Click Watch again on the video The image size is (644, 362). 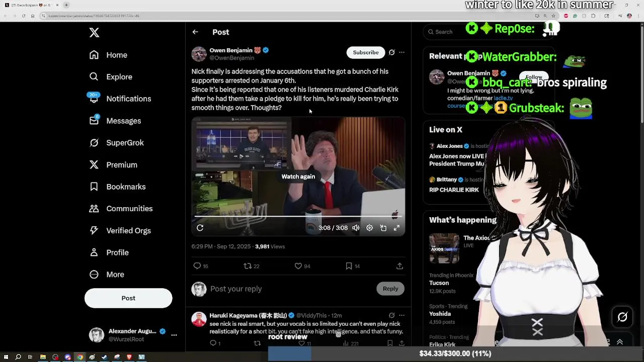coord(298,176)
